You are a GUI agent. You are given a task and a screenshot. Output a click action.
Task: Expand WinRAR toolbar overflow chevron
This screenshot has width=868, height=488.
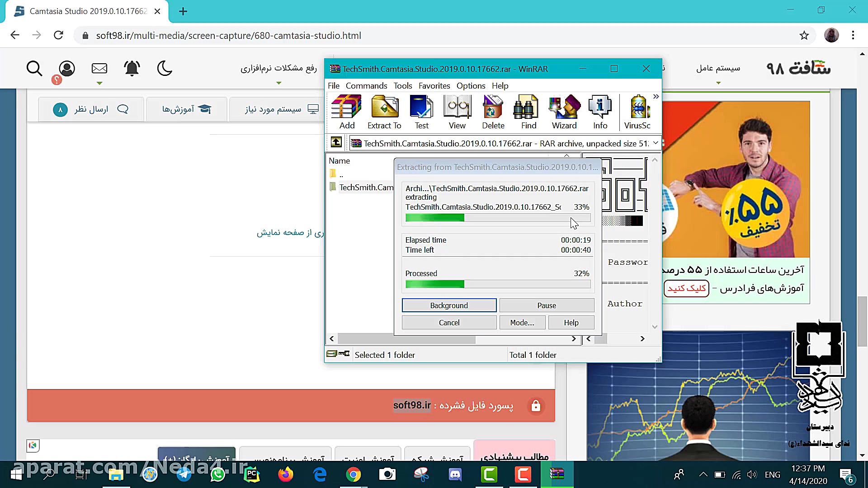pos(656,97)
